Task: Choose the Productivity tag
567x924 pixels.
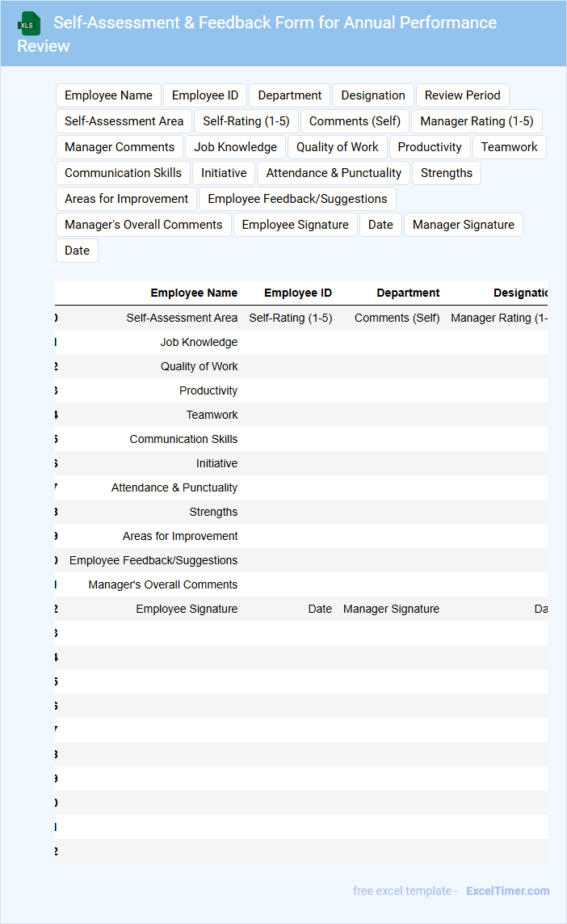Action: [x=429, y=147]
